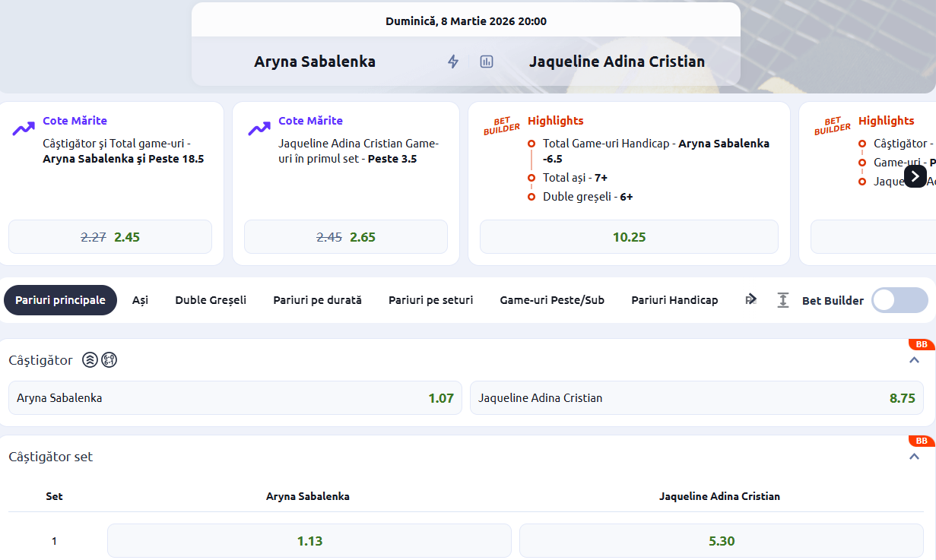The width and height of the screenshot is (936, 560).
Task: Click the expand/collapse all markets icon
Action: tap(783, 300)
